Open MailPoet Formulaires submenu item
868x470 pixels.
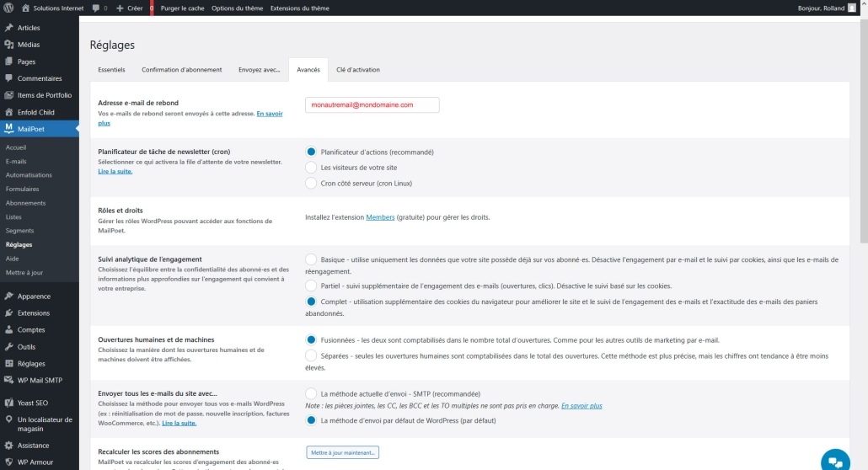22,189
